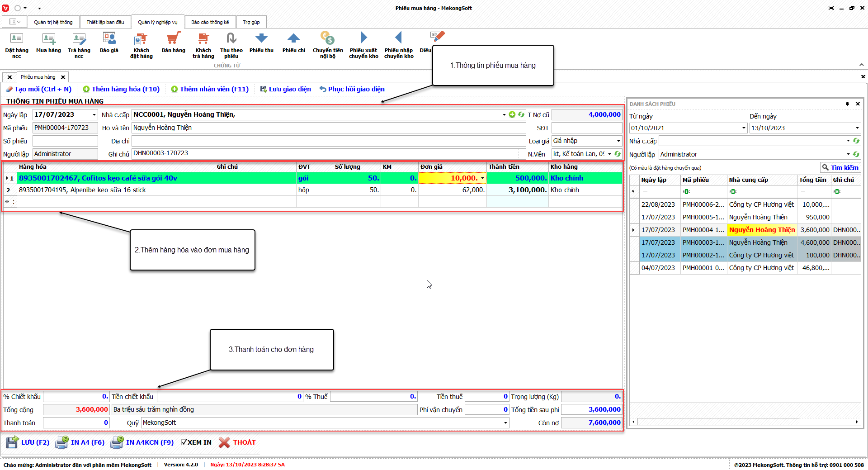
Task: Click Chuyển tiền nội bộ icon
Action: (x=327, y=39)
